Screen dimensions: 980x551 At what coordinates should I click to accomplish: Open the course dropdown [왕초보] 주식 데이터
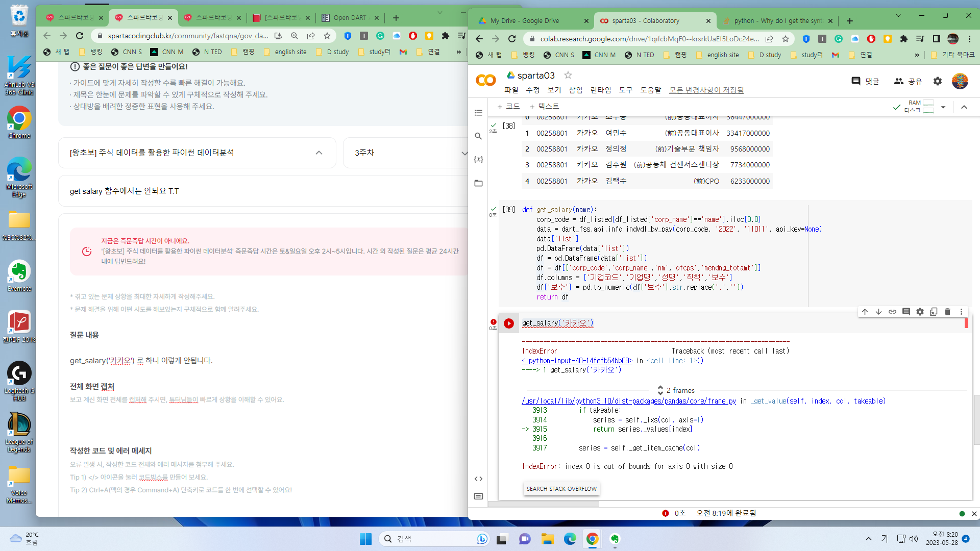click(197, 153)
